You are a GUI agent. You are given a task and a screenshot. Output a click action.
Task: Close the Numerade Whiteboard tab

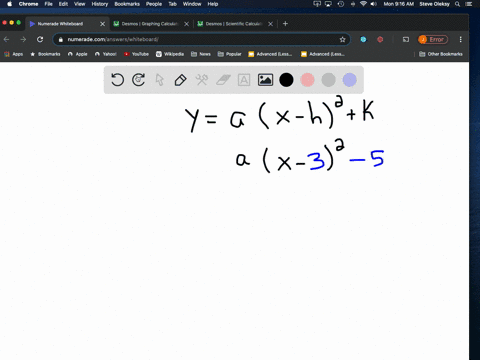coord(102,24)
